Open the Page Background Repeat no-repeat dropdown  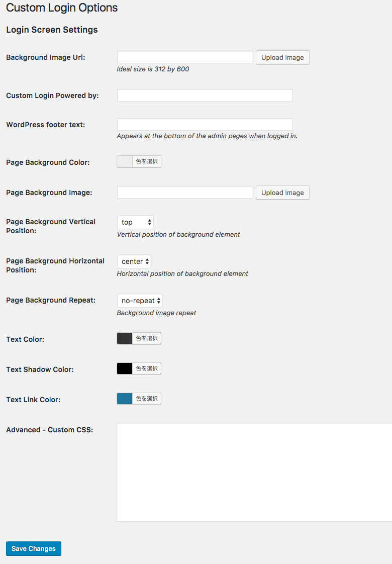[140, 301]
